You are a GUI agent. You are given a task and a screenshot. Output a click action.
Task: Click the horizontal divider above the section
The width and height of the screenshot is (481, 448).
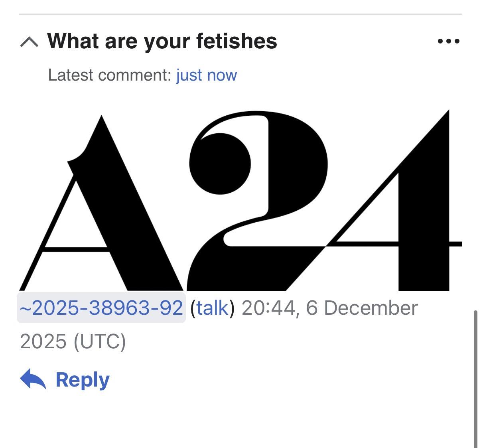click(240, 14)
